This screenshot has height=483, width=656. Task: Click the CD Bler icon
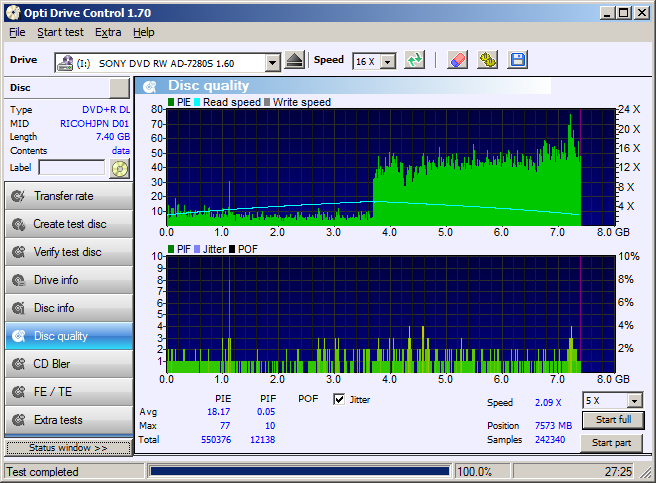18,364
